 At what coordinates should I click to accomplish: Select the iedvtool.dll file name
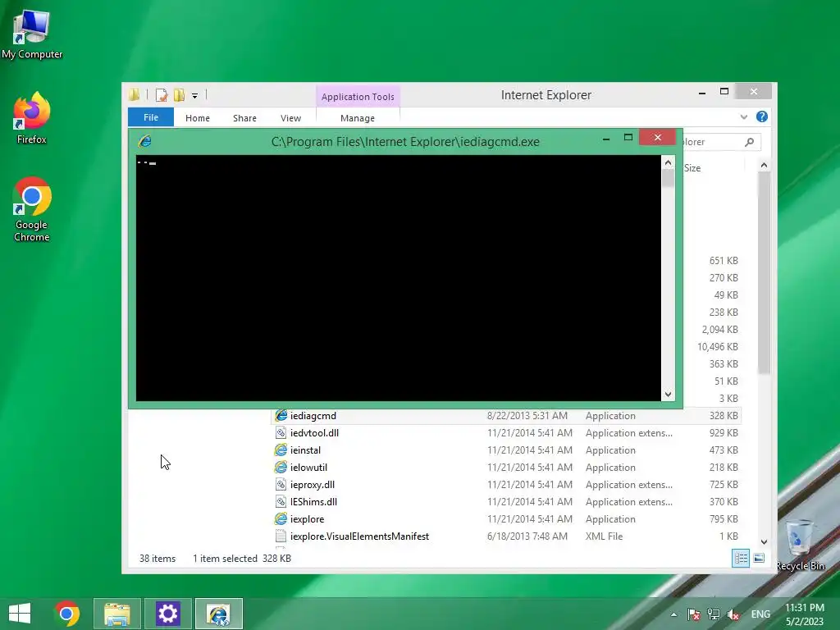[314, 433]
